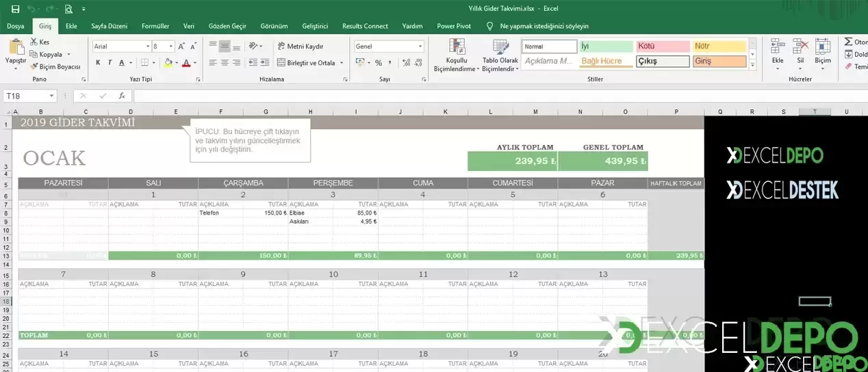Viewport: 868px width, 372px height.
Task: Toggle underline (A) formatting
Action: click(121, 63)
